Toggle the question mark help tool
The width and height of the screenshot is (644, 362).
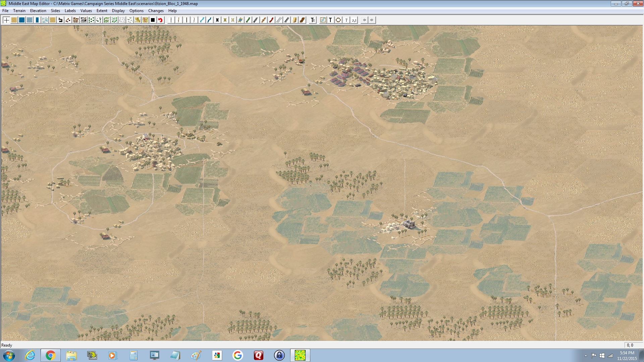(346, 20)
